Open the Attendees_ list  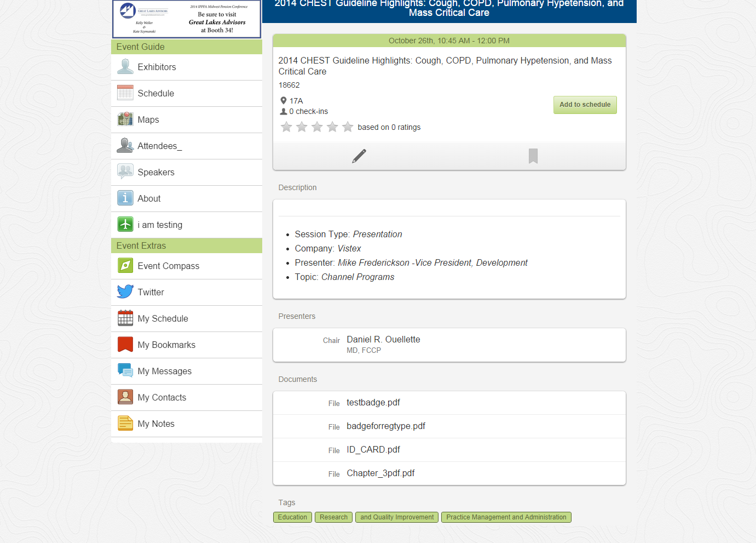tap(187, 146)
